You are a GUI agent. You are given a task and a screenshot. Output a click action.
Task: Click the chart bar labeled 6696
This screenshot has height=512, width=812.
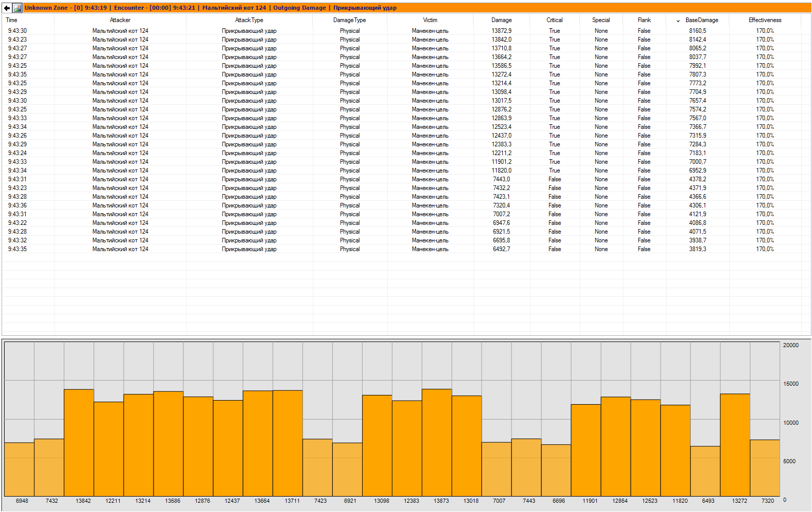556,470
